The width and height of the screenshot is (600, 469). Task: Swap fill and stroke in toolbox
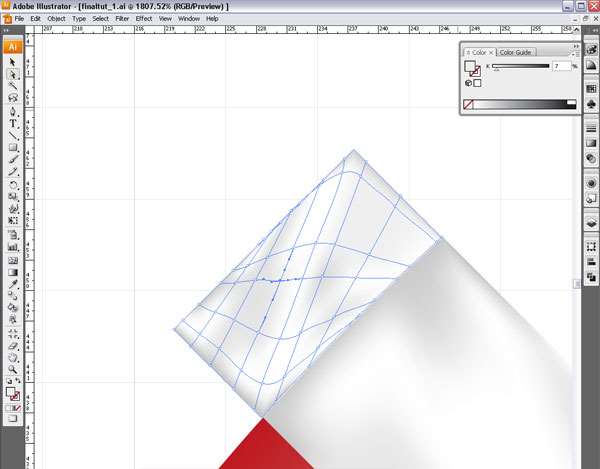coord(19,381)
